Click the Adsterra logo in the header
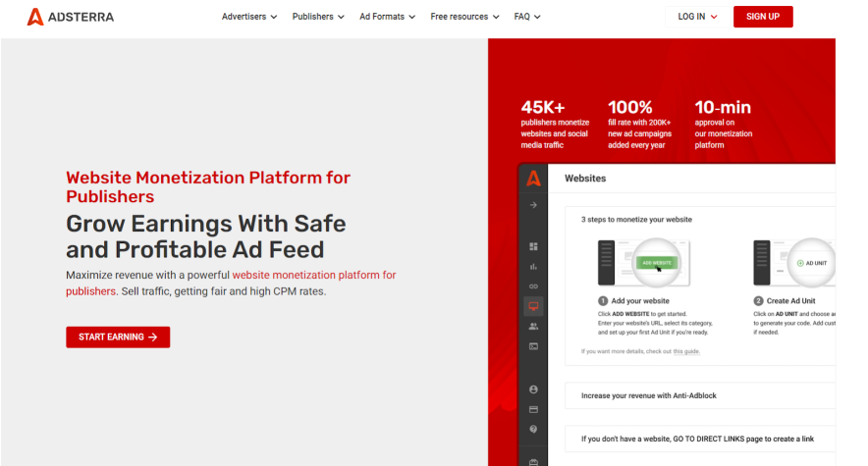Image resolution: width=868 pixels, height=466 pixels. [70, 17]
